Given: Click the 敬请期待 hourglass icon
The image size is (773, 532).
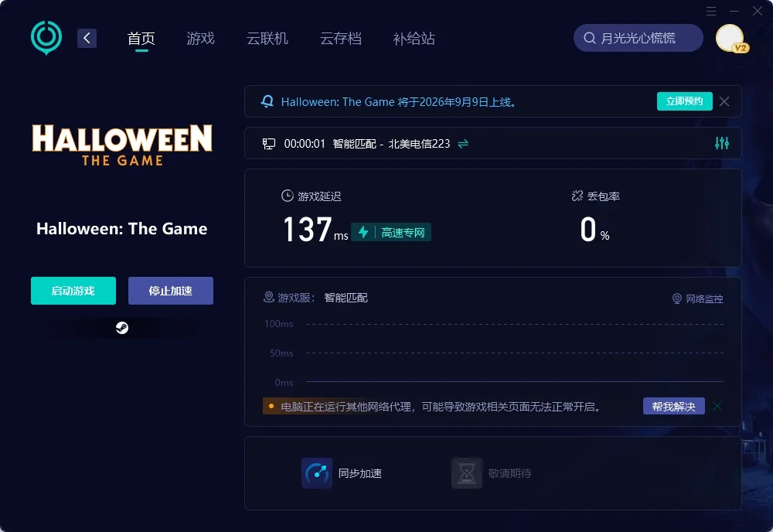Looking at the screenshot, I should (467, 473).
